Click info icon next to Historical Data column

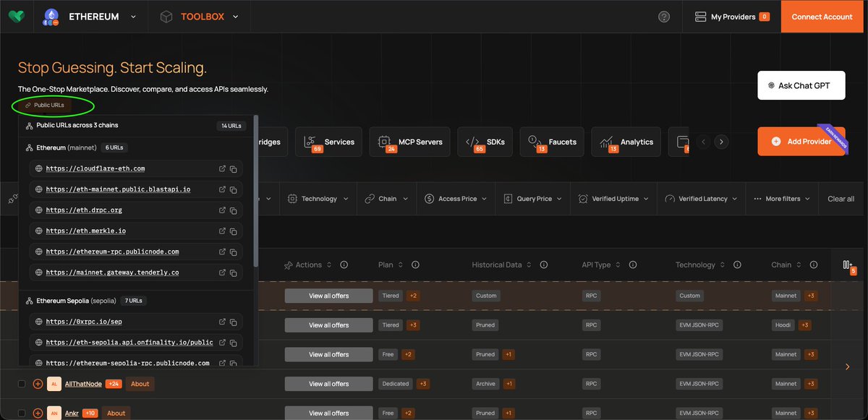click(x=544, y=265)
